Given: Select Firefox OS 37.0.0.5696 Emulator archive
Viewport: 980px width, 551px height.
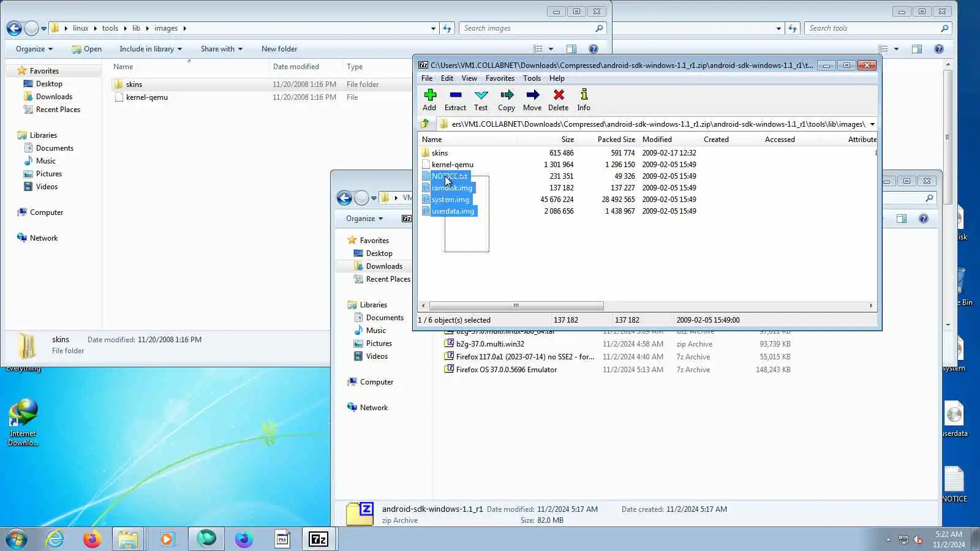Looking at the screenshot, I should point(507,370).
